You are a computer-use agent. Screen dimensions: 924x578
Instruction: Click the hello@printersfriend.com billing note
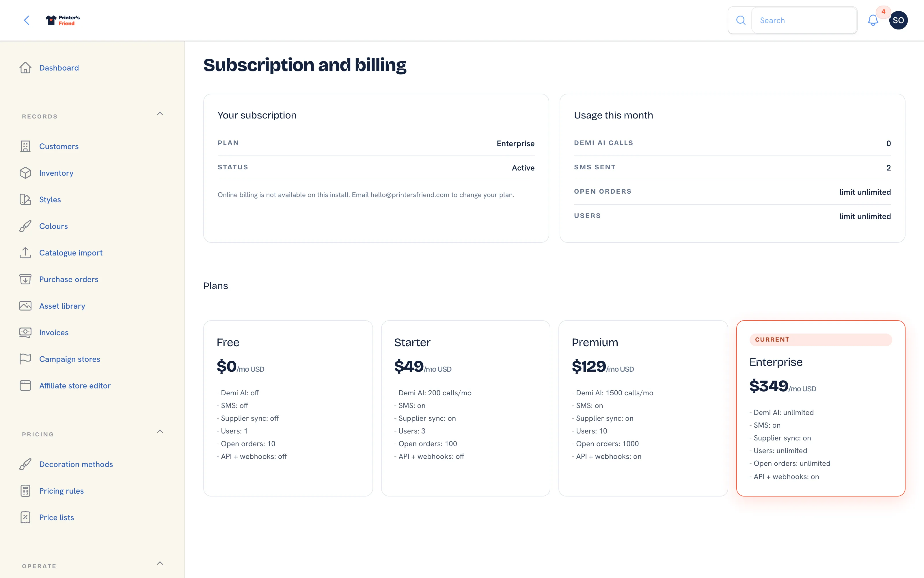coord(366,194)
